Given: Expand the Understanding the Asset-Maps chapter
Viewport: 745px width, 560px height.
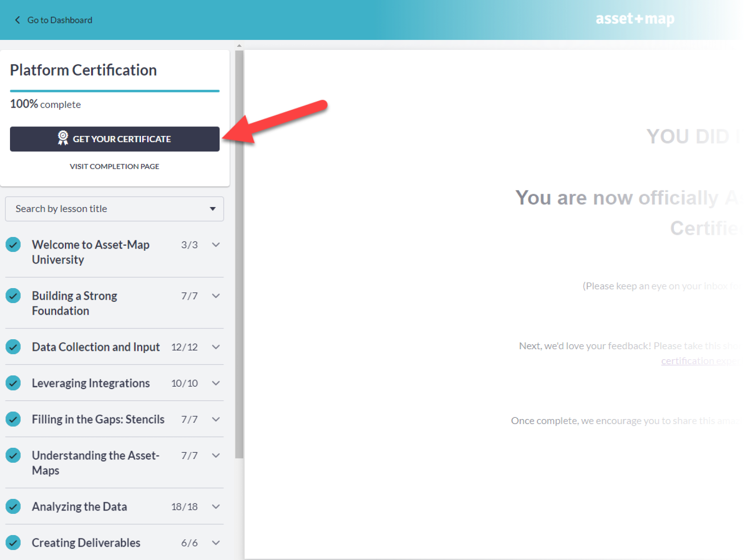Looking at the screenshot, I should point(216,455).
